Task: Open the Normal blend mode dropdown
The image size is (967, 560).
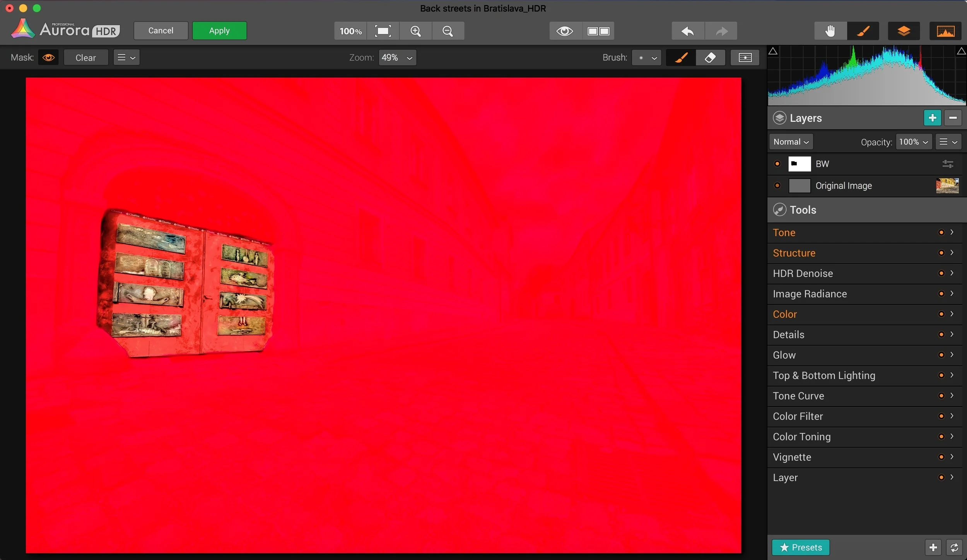Action: 791,142
